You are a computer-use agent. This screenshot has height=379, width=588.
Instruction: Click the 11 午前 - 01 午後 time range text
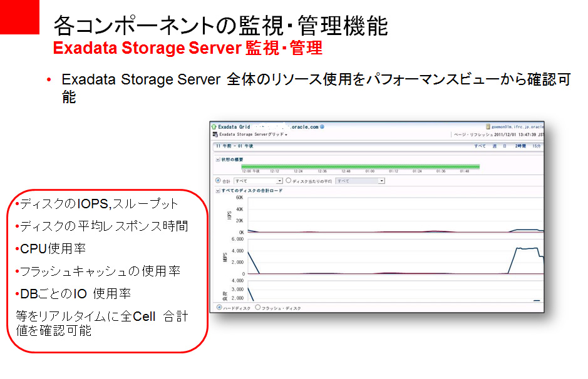[235, 146]
